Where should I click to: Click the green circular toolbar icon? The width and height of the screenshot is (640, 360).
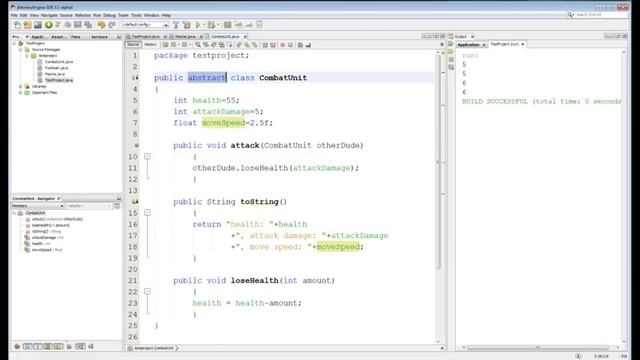pyautogui.click(x=49, y=25)
